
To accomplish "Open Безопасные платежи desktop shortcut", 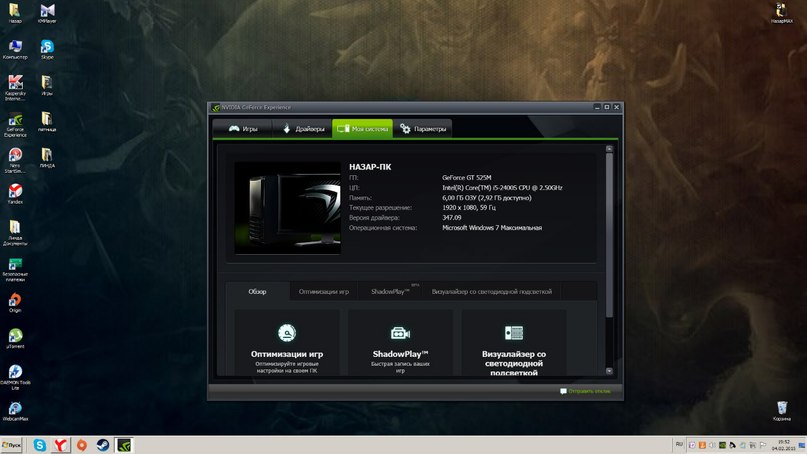I will click(15, 269).
